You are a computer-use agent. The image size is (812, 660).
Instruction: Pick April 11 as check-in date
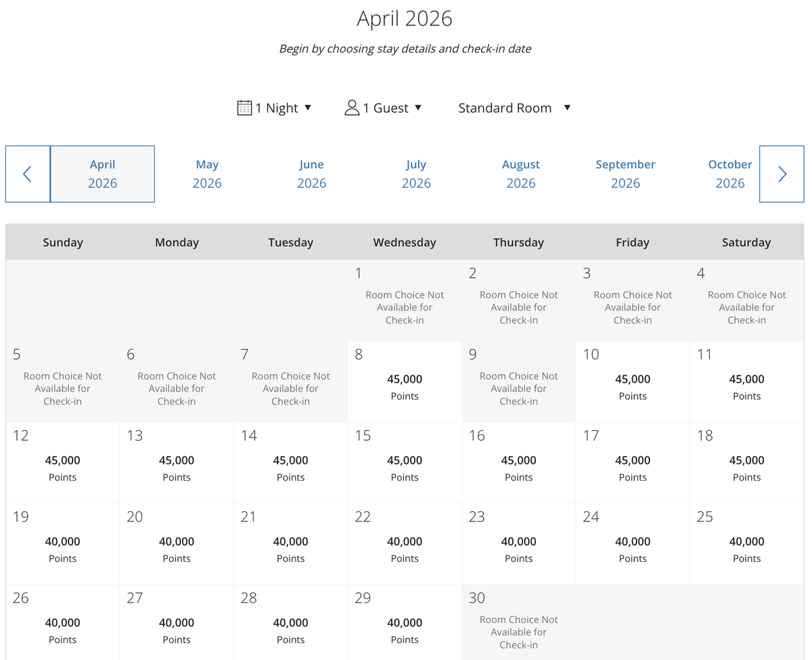[747, 382]
